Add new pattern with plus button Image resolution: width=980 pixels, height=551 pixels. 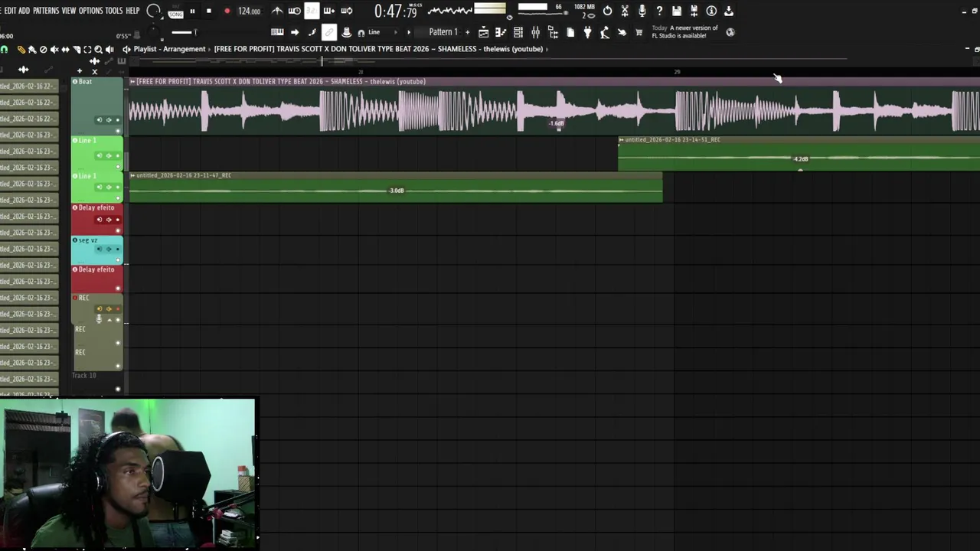[x=467, y=32]
